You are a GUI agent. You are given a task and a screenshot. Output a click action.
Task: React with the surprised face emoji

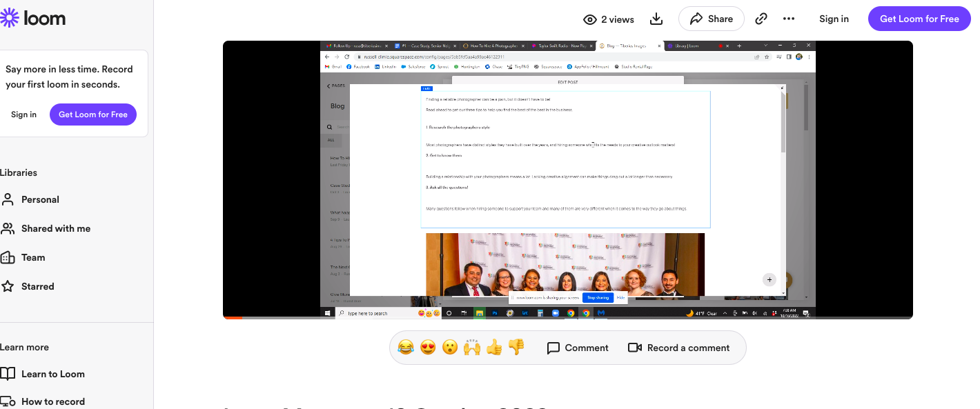point(450,348)
